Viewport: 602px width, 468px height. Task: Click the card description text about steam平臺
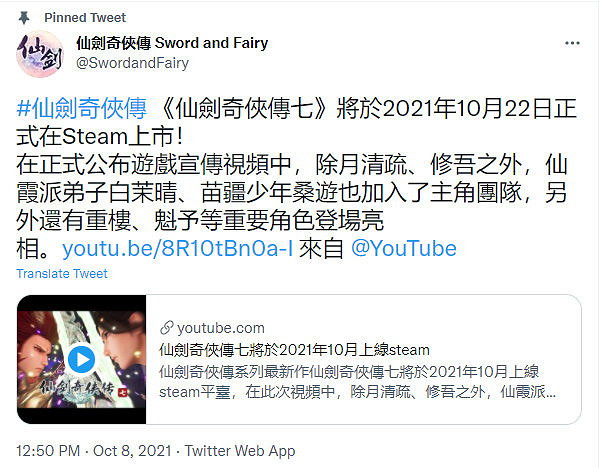pyautogui.click(x=357, y=382)
